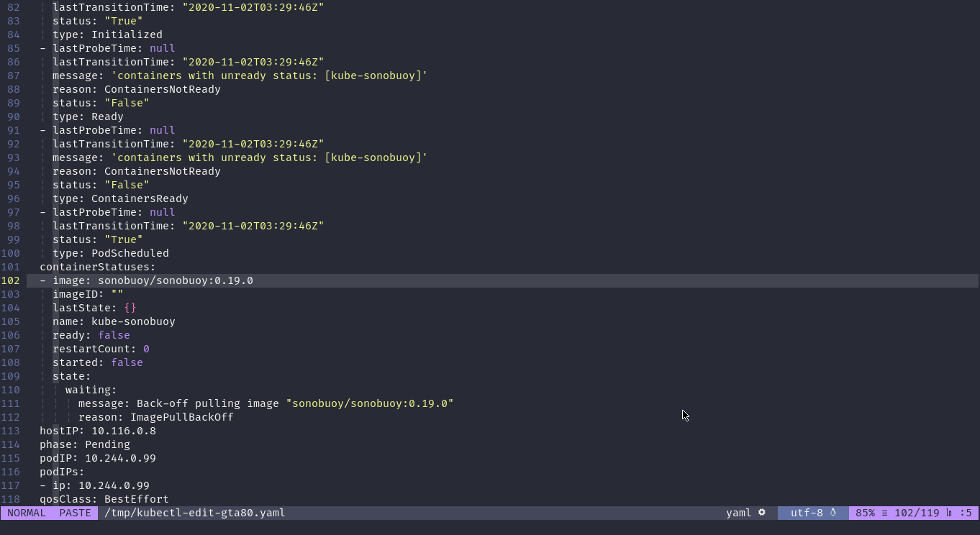Click status "True" on line 99
Image resolution: width=980 pixels, height=535 pixels.
coord(124,239)
